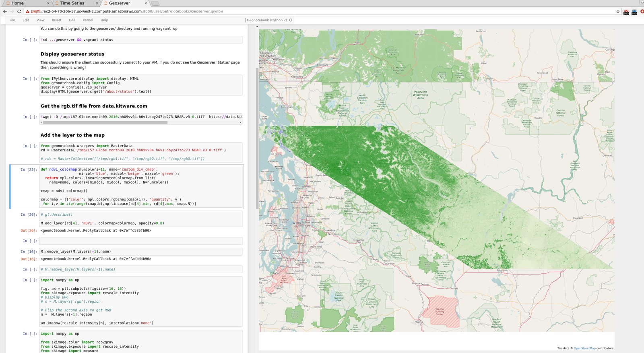Open the Kernel menu
This screenshot has width=644, height=353.
(x=88, y=20)
